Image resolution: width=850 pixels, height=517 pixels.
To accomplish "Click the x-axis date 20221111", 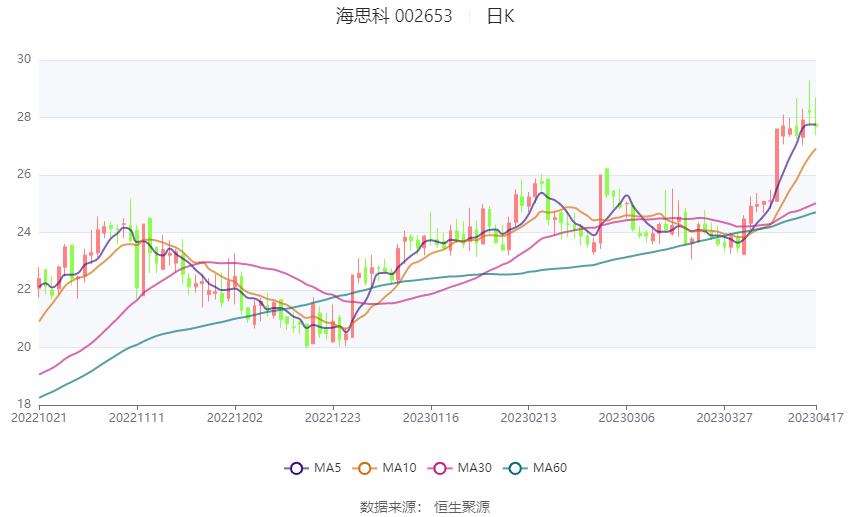I will click(137, 418).
